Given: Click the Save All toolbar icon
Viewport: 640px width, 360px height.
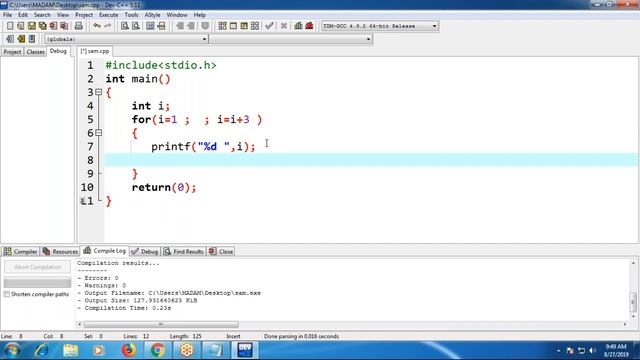Looking at the screenshot, I should 42,26.
